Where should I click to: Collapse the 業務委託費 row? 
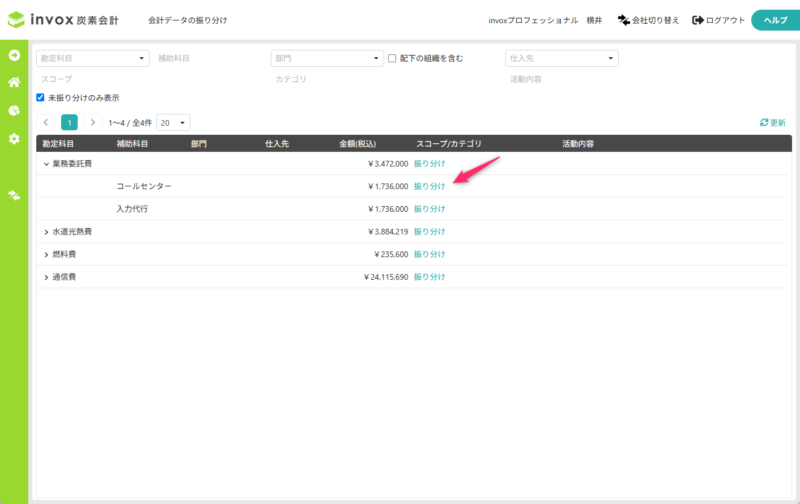pos(46,163)
